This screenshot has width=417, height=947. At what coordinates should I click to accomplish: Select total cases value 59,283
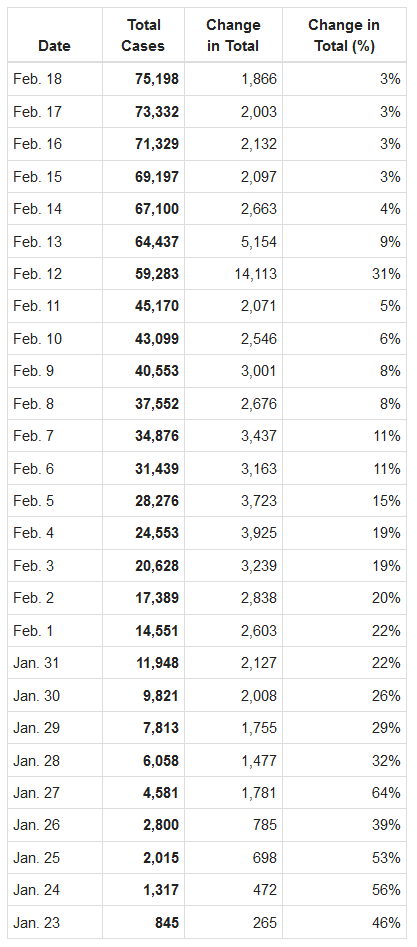(x=157, y=274)
